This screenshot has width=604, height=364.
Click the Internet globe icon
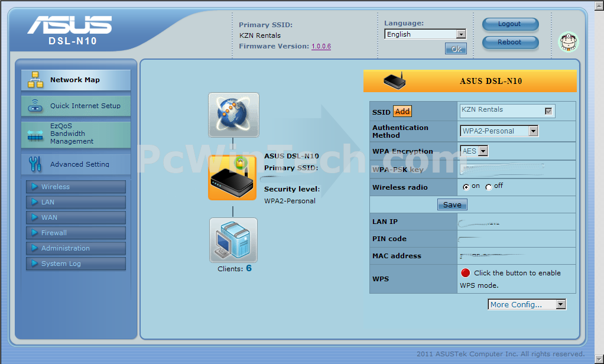(234, 115)
